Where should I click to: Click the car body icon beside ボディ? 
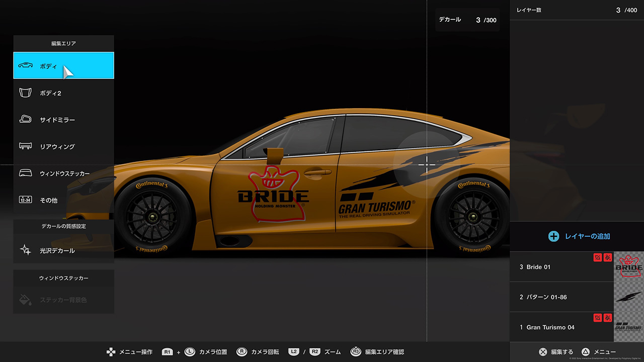click(x=25, y=65)
